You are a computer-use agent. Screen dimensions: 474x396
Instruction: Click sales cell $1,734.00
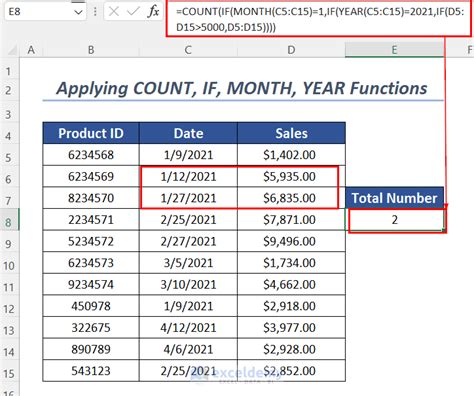pyautogui.click(x=291, y=263)
